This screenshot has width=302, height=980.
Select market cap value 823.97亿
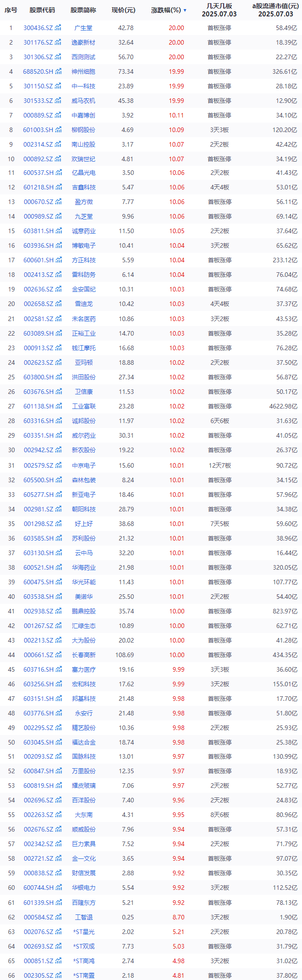point(285,611)
